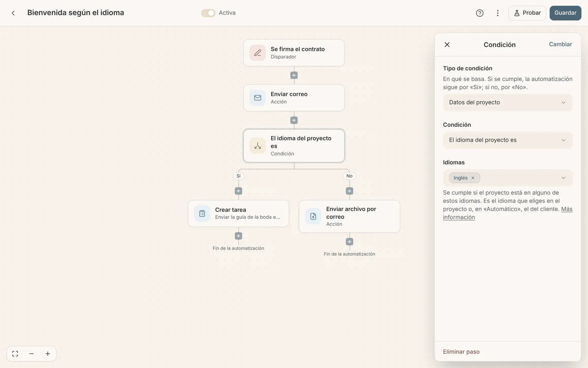Screen dimensions: 588x368
Task: Select the El idioma del proyecto es condition card
Action: pos(294,146)
